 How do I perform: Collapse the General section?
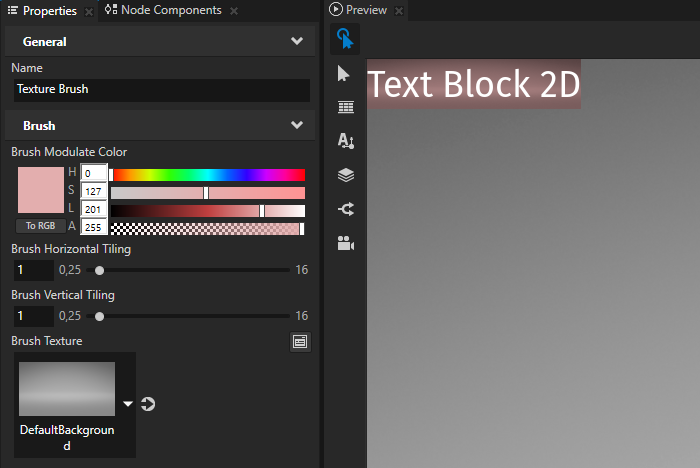click(x=296, y=42)
